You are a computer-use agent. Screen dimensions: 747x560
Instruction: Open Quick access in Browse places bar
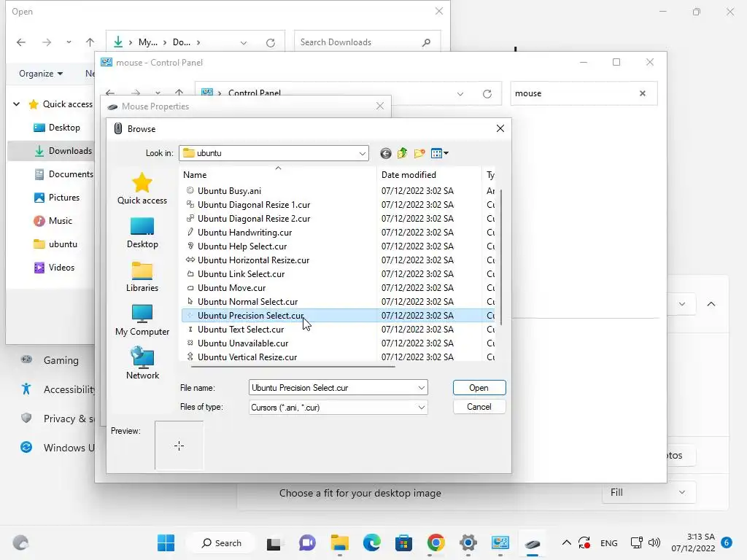coord(142,189)
